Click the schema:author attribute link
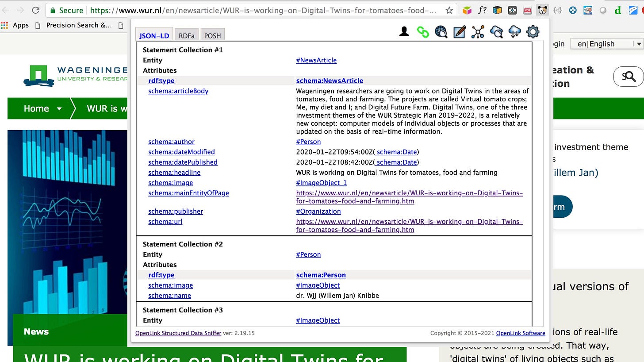644x362 pixels. tap(171, 142)
